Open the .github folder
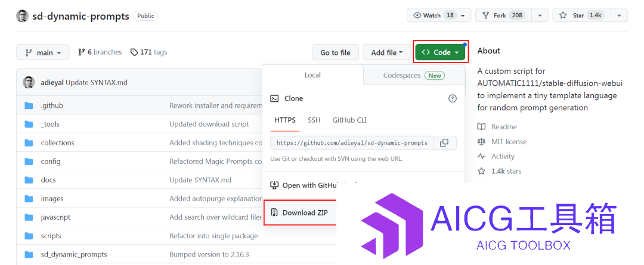The width and height of the screenshot is (644, 265). point(52,105)
